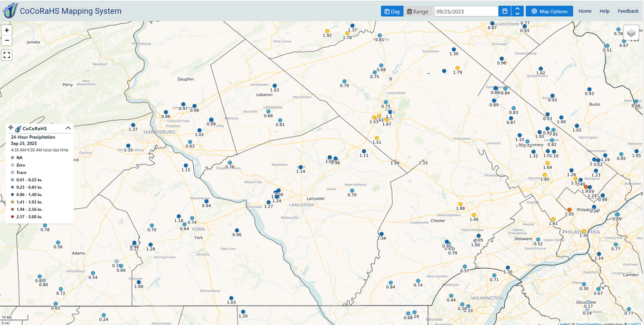The height and width of the screenshot is (325, 644).
Task: Select the 0.57 station marker
Action: click(x=465, y=266)
